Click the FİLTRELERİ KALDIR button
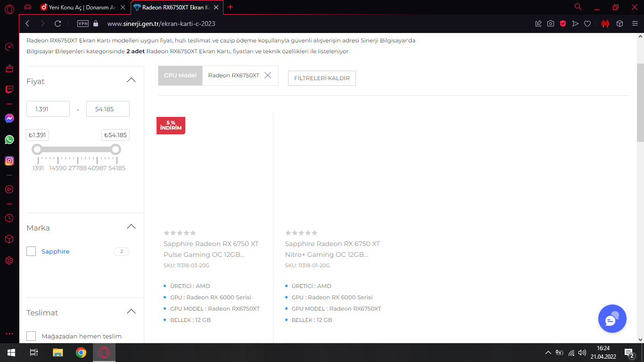 click(322, 78)
